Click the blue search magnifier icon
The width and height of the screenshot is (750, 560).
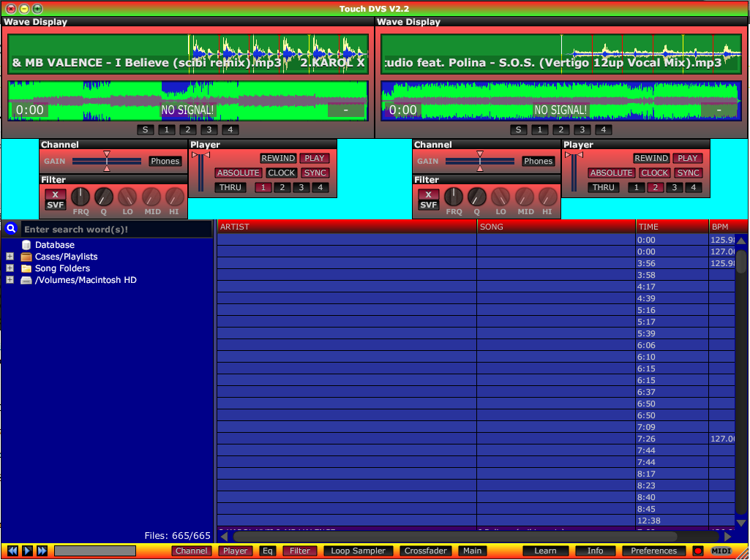pos(11,229)
